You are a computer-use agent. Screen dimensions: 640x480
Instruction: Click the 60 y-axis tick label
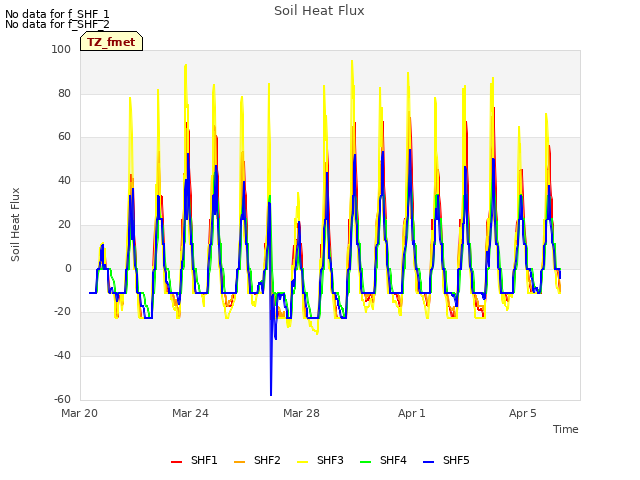point(64,137)
